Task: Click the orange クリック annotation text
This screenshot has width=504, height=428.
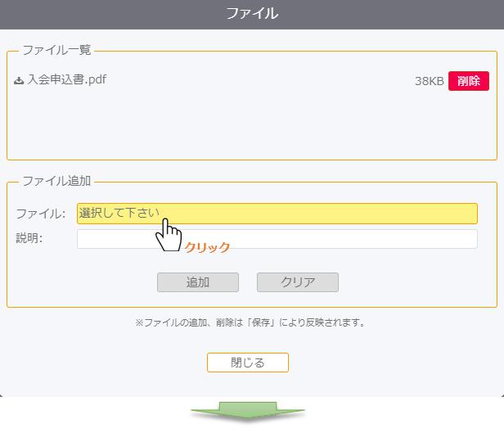Action: coord(207,247)
